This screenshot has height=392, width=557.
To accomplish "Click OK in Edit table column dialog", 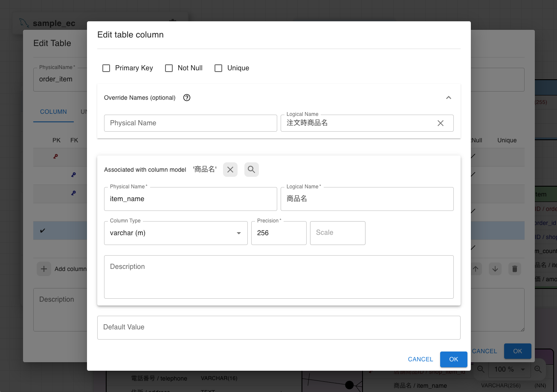I will pyautogui.click(x=454, y=359).
